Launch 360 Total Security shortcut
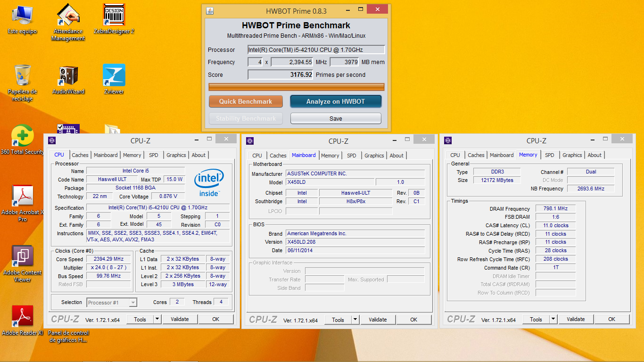The image size is (644, 362). tap(22, 140)
